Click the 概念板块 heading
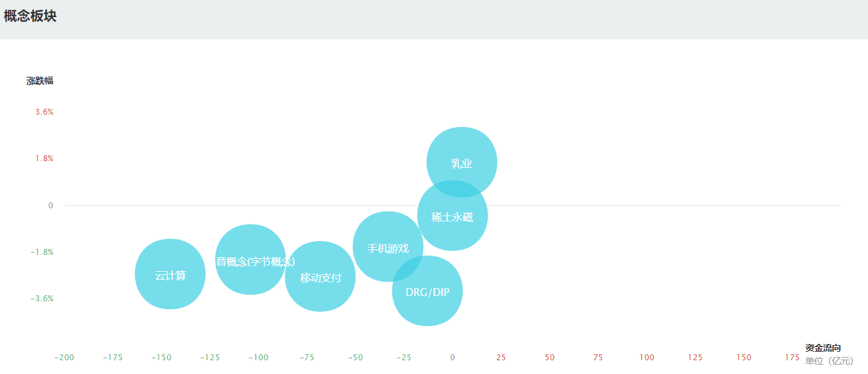868x374 pixels. (x=30, y=17)
